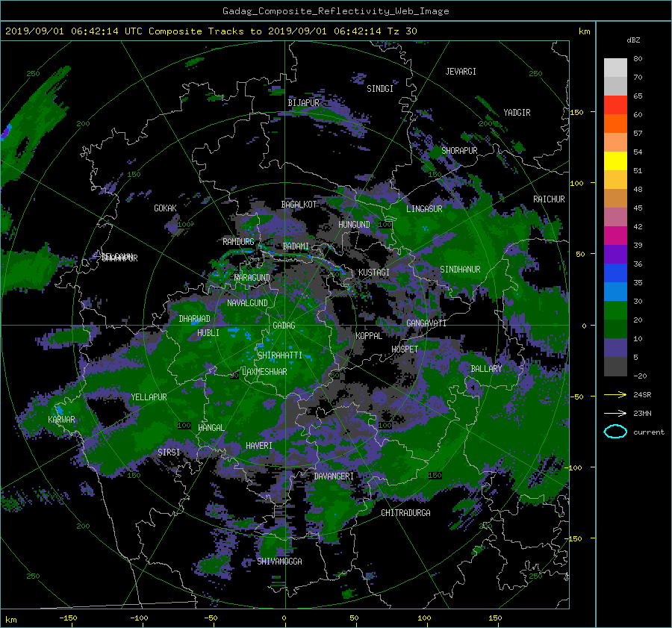The image size is (672, 628).
Task: Click the KUSTAGI city label
Action: (374, 273)
